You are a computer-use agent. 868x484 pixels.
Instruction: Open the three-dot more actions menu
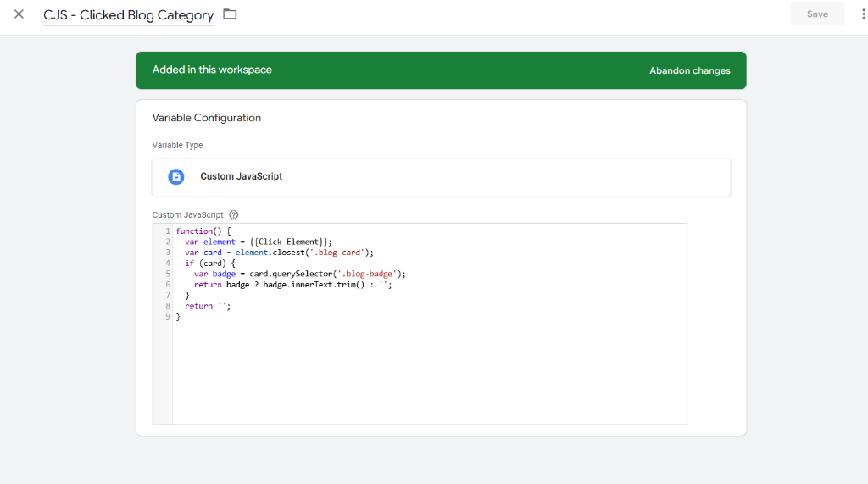[863, 14]
